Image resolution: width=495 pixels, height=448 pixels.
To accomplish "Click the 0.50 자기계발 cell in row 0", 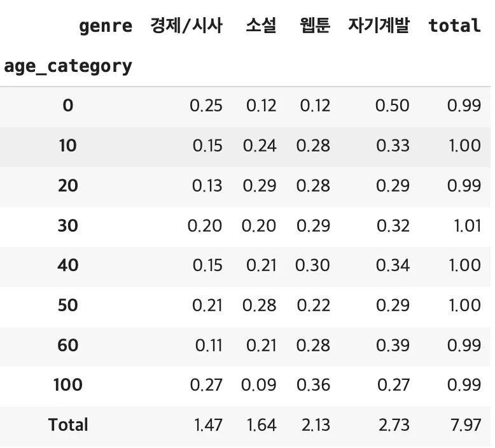I will click(392, 106).
